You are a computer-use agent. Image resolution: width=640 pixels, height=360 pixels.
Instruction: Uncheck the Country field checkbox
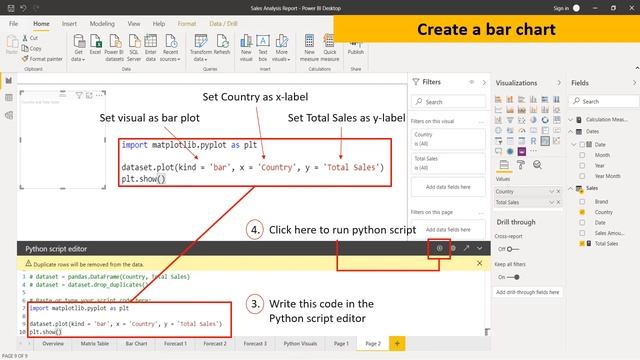(x=582, y=212)
